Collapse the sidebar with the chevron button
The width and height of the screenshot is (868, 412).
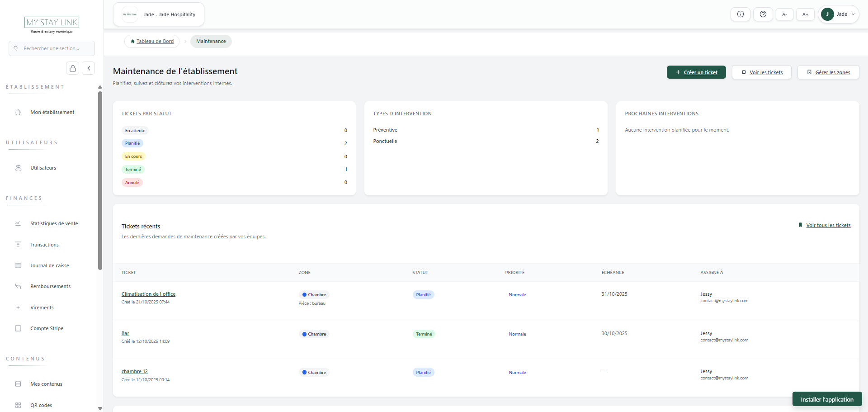(89, 68)
